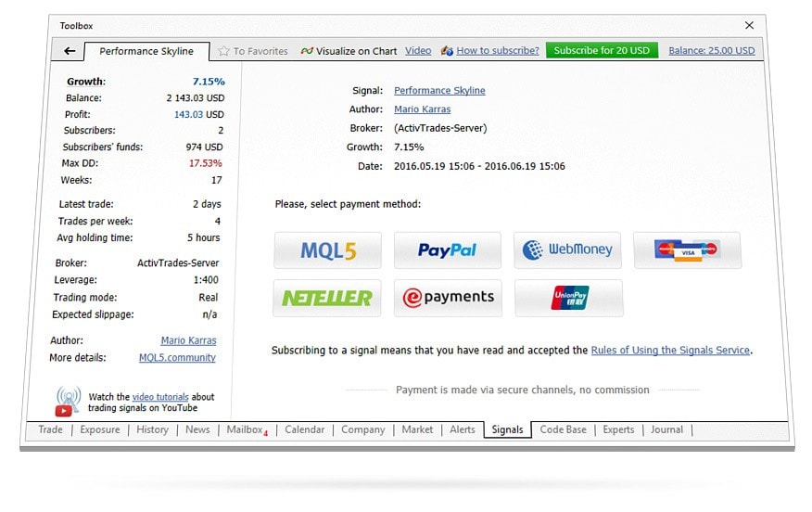Screen dimensions: 812x512
Task: Pay with Visa/Mastercard card
Action: click(687, 250)
